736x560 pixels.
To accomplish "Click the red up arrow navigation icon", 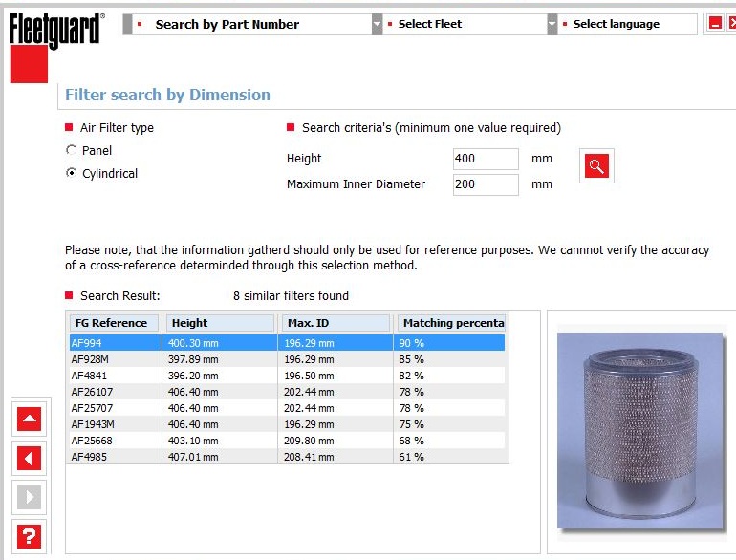I will tap(30, 419).
